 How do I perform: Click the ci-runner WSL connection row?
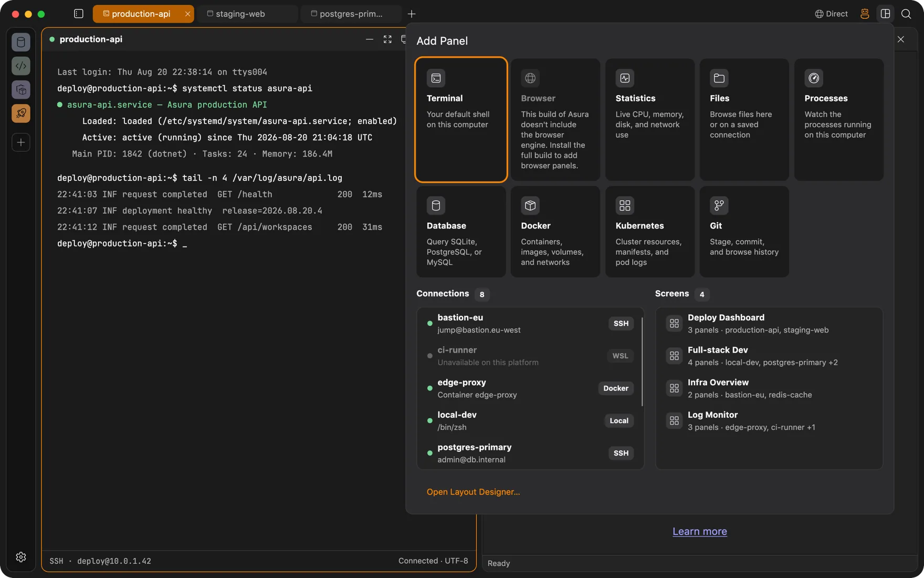(530, 356)
